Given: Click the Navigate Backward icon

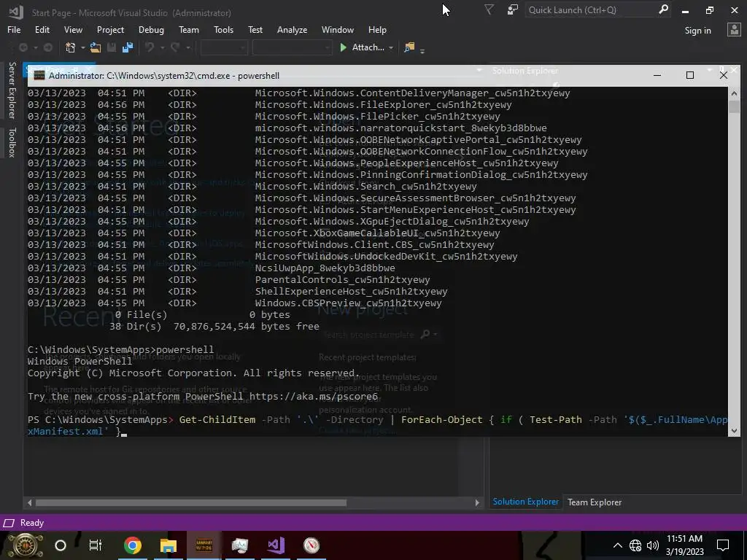Looking at the screenshot, I should click(x=23, y=47).
